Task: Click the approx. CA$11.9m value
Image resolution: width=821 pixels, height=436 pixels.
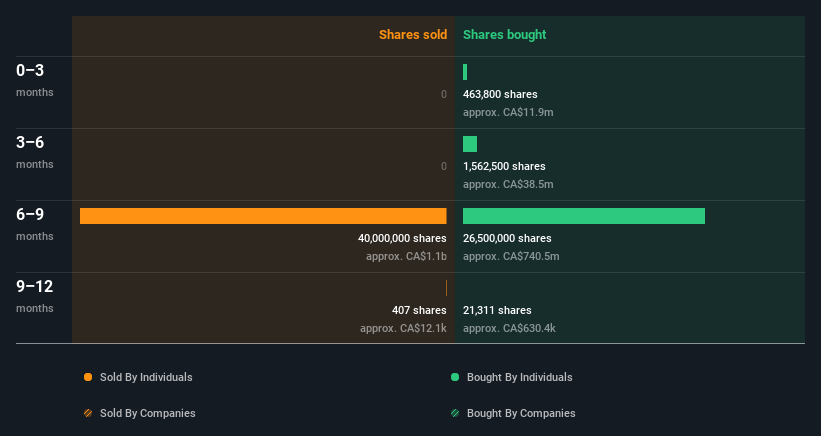Action: coord(508,113)
